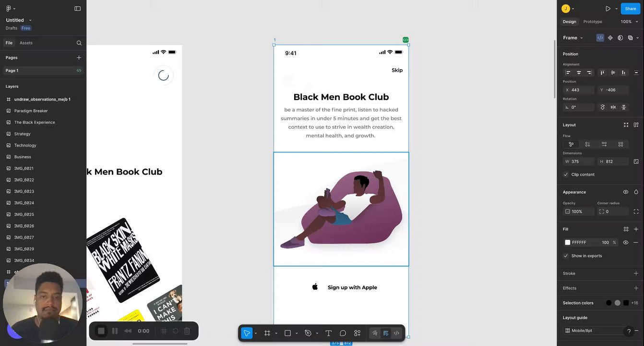Add an effect with plus icon
The height and width of the screenshot is (346, 644).
636,288
